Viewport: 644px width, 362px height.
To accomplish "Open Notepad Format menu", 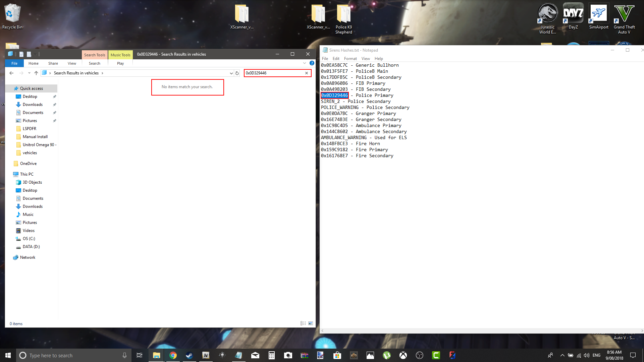I will point(350,59).
